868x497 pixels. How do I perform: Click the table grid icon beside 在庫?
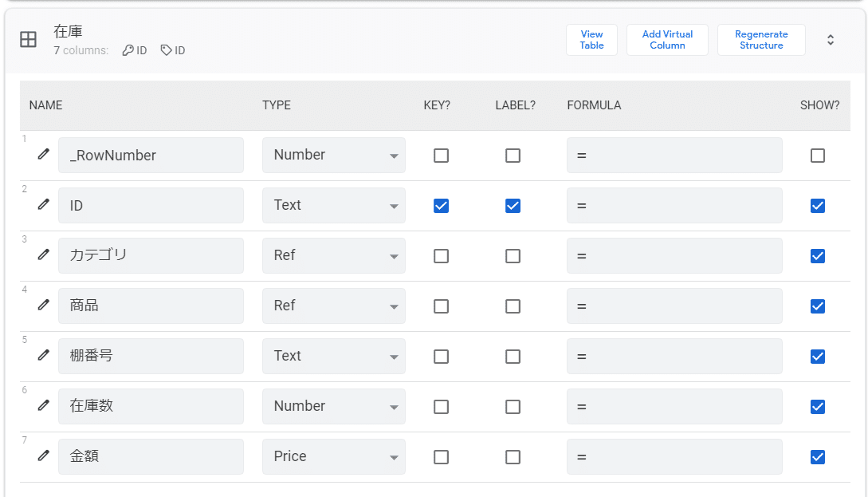pos(28,40)
